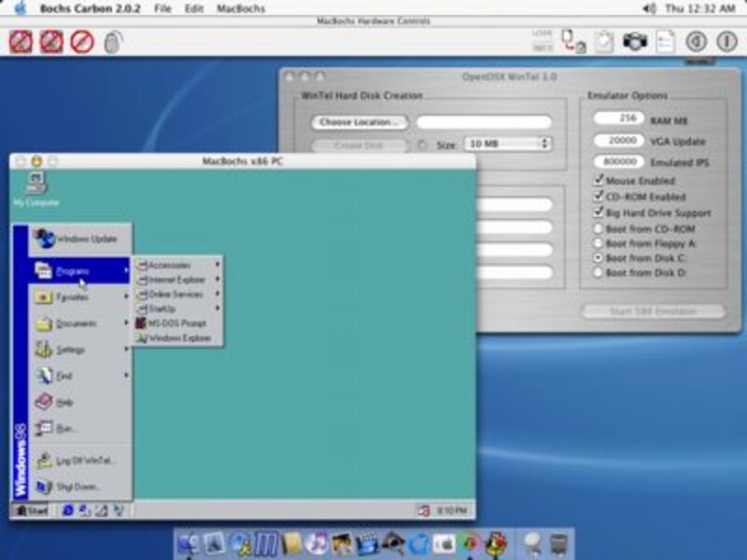Click the Create Disk button
Viewport: 747px width, 560px height.
359,146
